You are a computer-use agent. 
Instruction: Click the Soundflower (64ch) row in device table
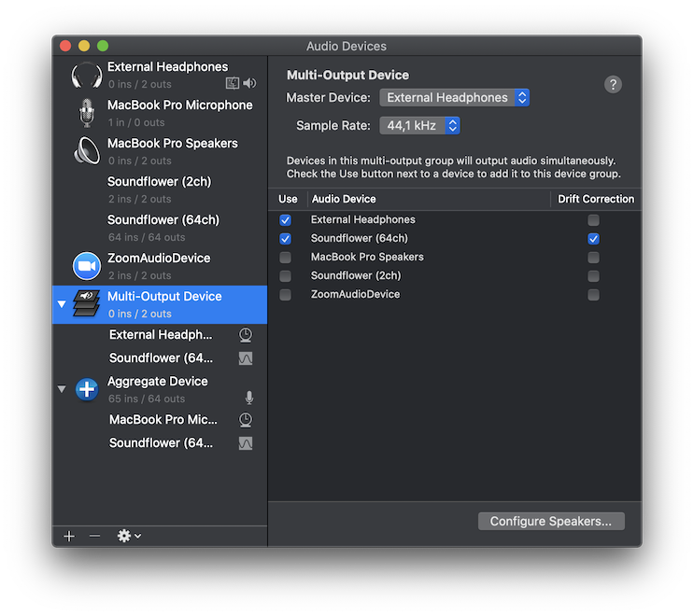tap(455, 239)
